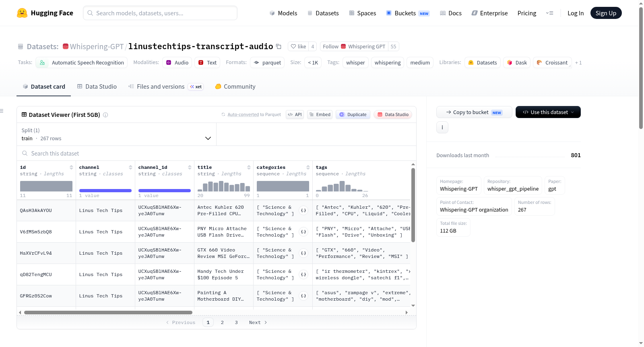The width and height of the screenshot is (644, 347).
Task: Click the Whispering-GPT organization avatar icon
Action: (x=66, y=46)
